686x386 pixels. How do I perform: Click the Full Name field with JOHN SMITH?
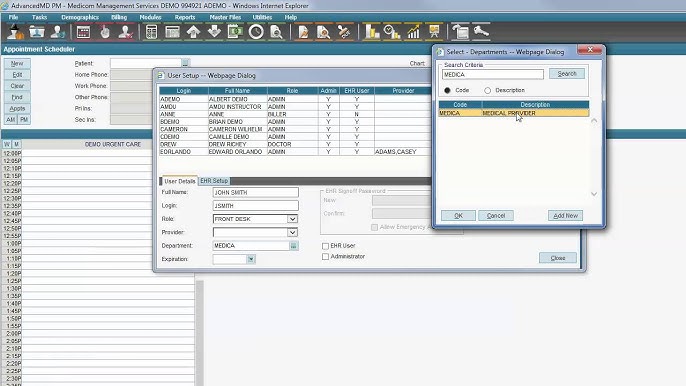point(256,192)
